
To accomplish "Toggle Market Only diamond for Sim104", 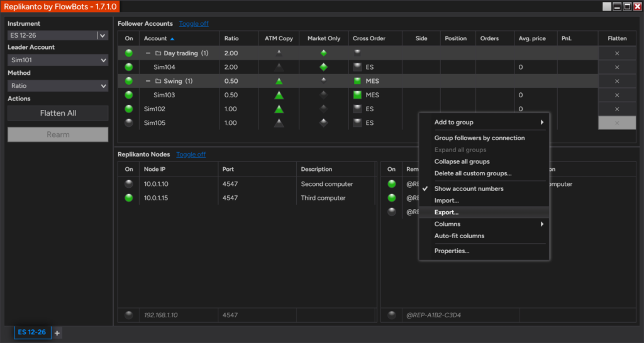I will (324, 67).
